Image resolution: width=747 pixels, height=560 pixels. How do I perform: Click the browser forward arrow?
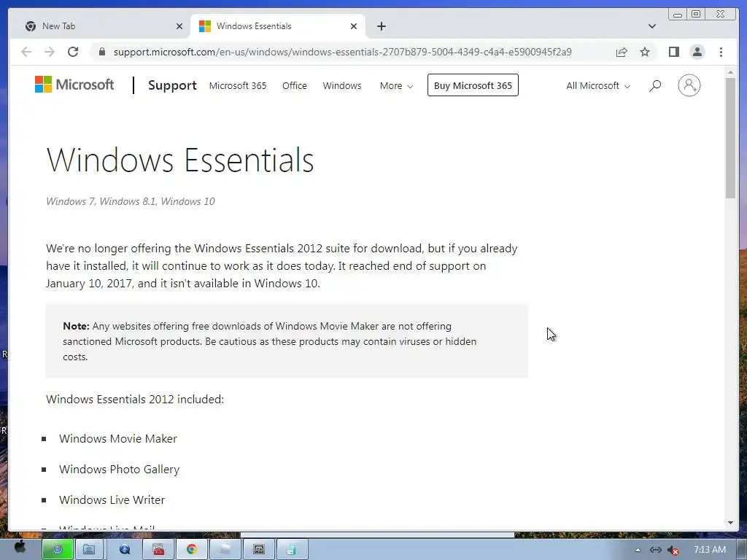(50, 52)
